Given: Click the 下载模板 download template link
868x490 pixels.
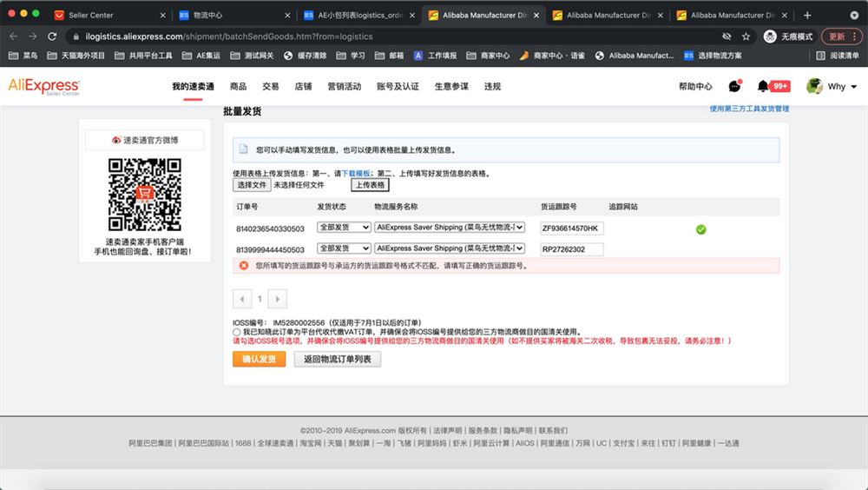Looking at the screenshot, I should tap(355, 174).
